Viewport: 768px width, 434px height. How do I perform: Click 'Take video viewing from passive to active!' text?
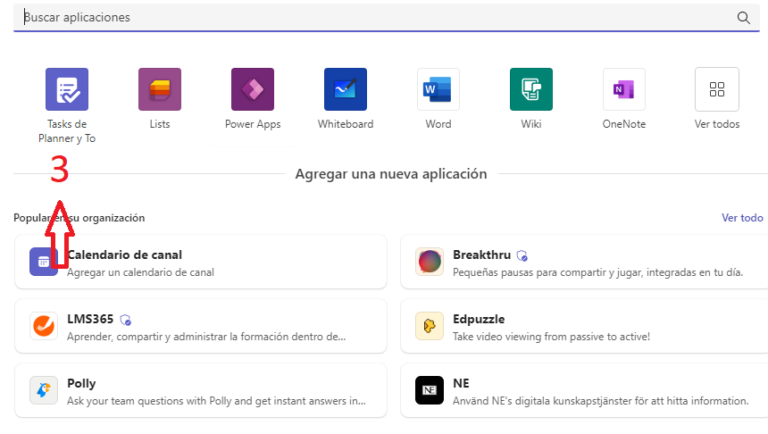tap(551, 337)
